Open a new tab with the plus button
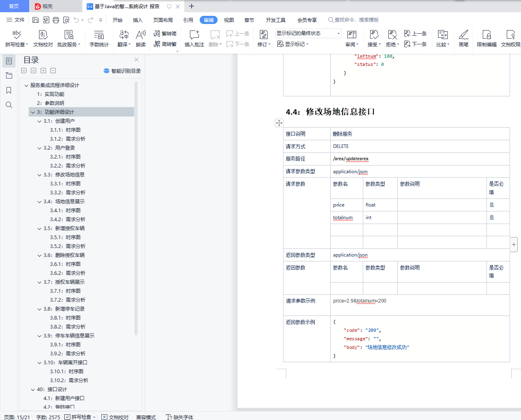This screenshot has width=521, height=420. [192, 6]
